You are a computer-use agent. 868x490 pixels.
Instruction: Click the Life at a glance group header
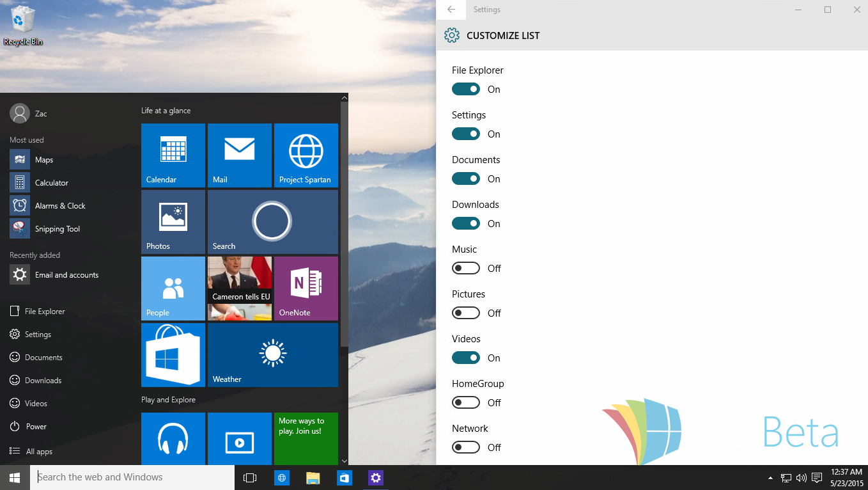(166, 111)
